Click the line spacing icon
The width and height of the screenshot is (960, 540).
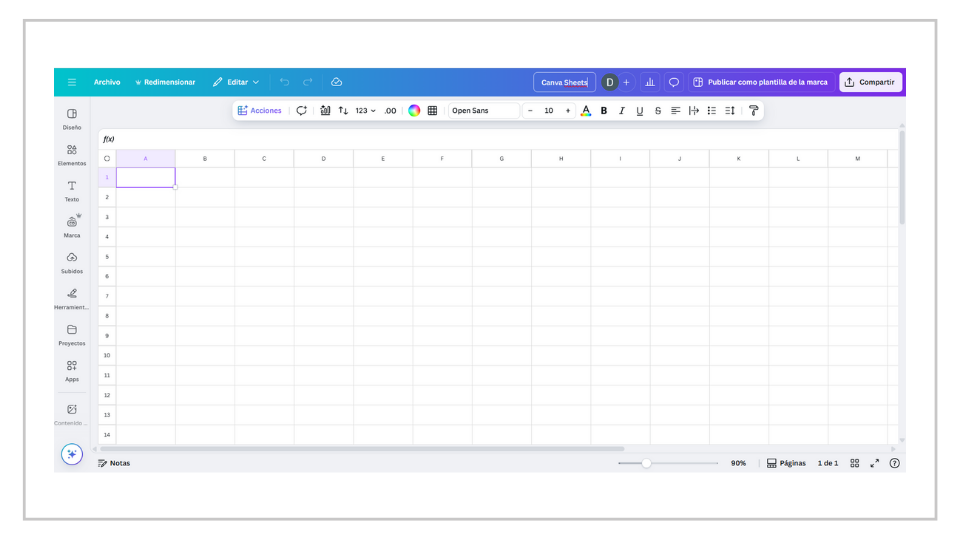(730, 111)
